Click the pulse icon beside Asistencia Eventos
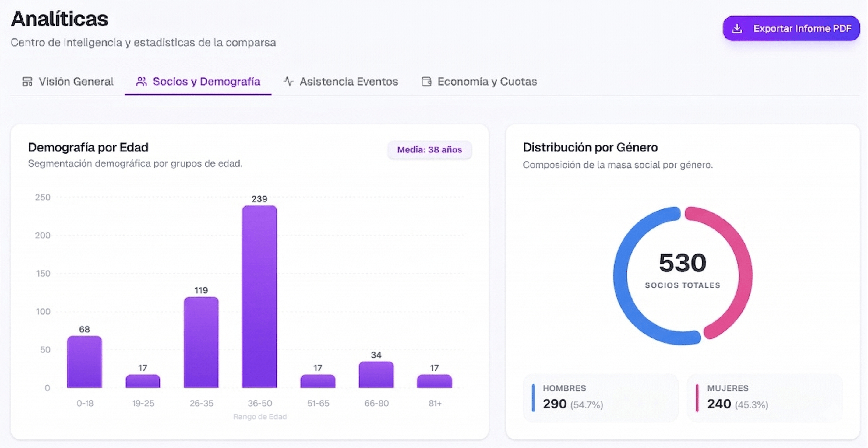The height and width of the screenshot is (448, 868). pyautogui.click(x=288, y=81)
